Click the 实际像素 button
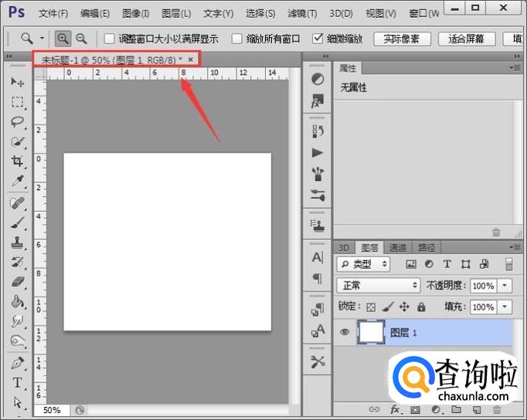 point(402,39)
